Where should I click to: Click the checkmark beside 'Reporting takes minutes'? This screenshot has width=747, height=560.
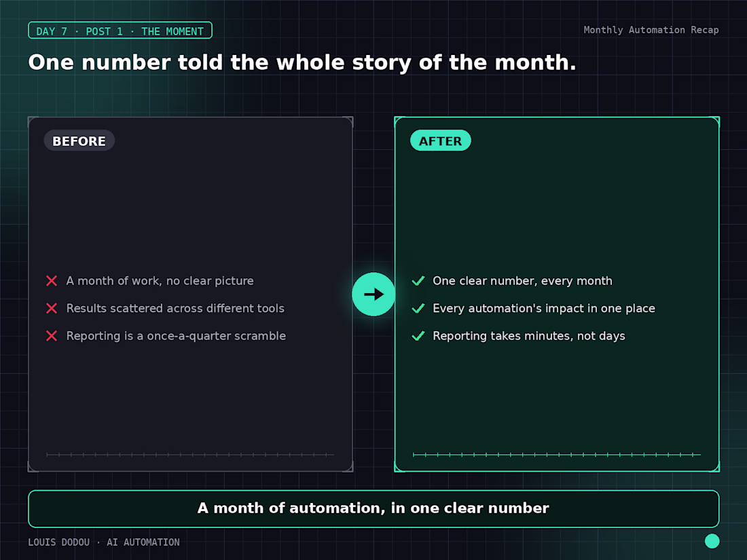pos(418,336)
